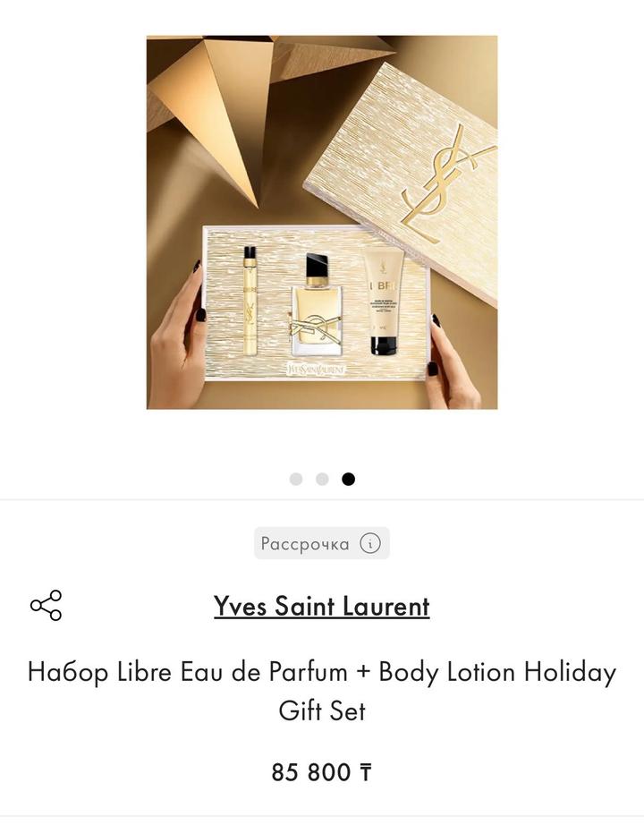This screenshot has height=825, width=644.
Task: Select the second carousel indicator dot
Action: click(323, 479)
